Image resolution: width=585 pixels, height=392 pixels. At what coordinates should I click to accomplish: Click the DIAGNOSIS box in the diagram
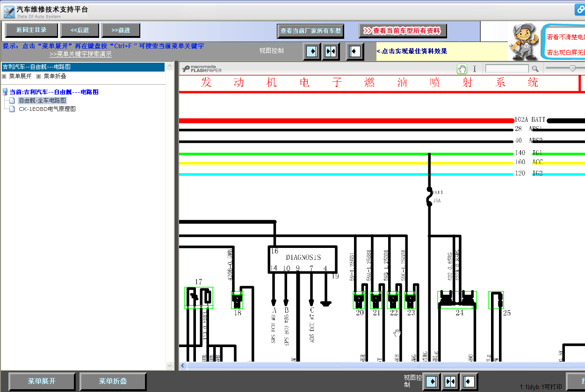303,260
